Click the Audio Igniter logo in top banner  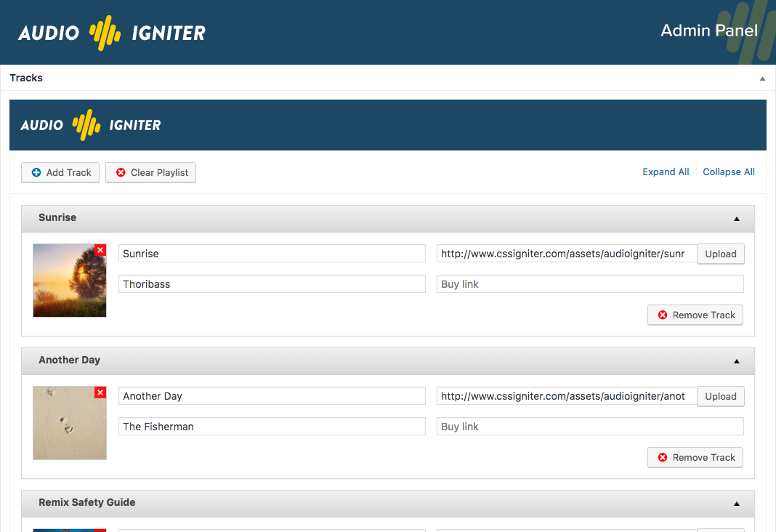pos(112,33)
